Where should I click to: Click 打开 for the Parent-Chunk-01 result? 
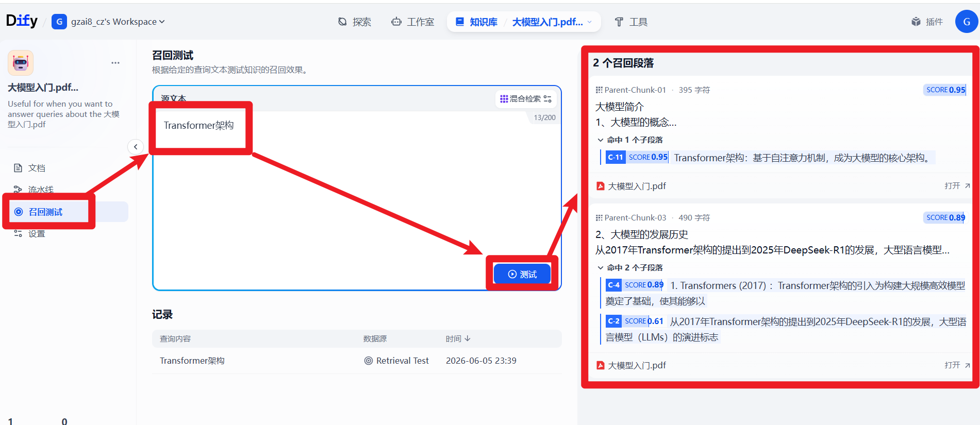957,186
